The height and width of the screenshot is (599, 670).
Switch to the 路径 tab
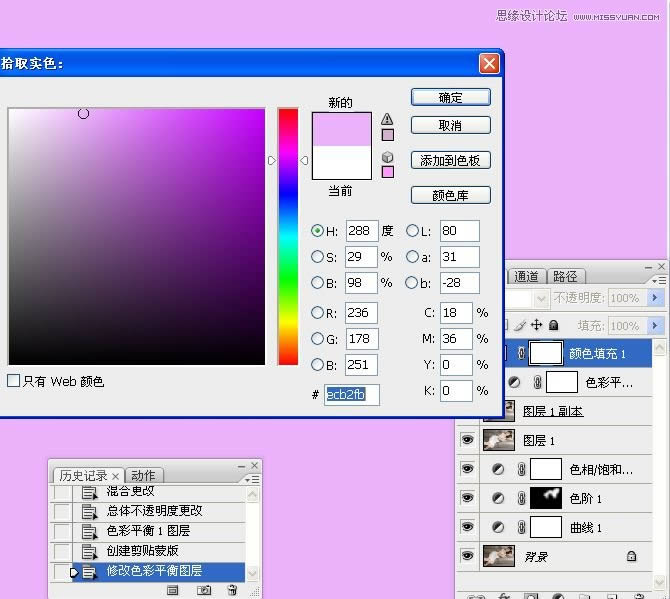click(565, 277)
